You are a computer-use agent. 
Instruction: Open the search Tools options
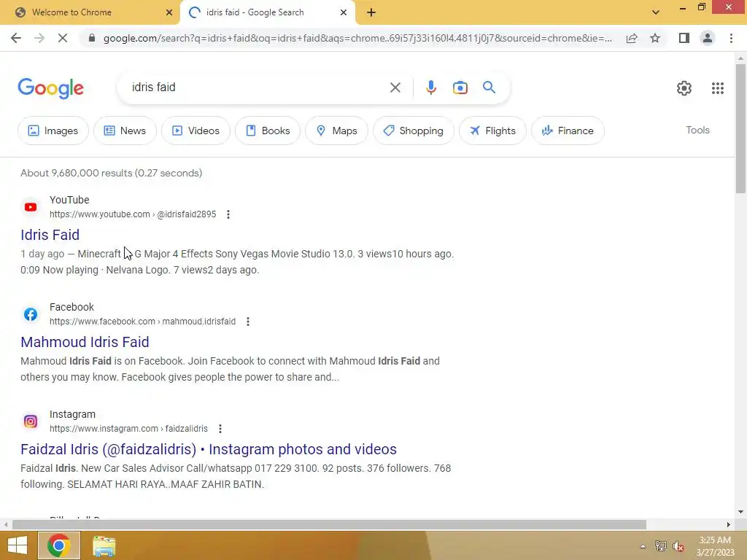(x=697, y=130)
